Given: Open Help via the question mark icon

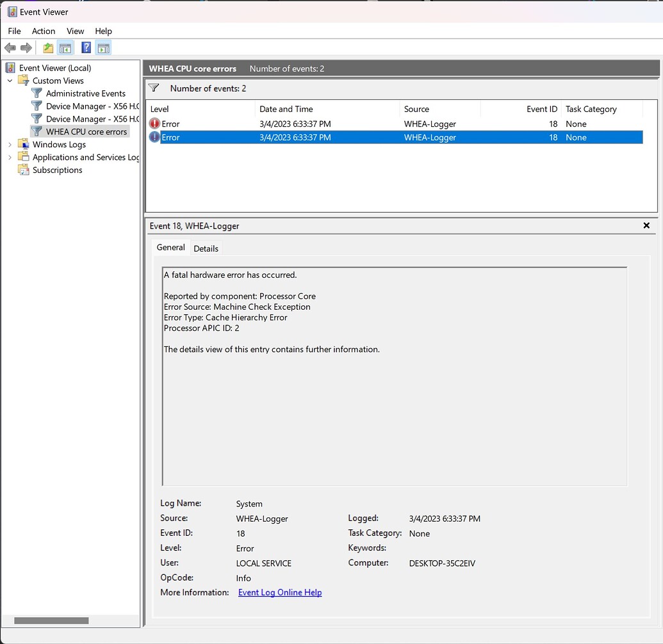Looking at the screenshot, I should [x=86, y=48].
